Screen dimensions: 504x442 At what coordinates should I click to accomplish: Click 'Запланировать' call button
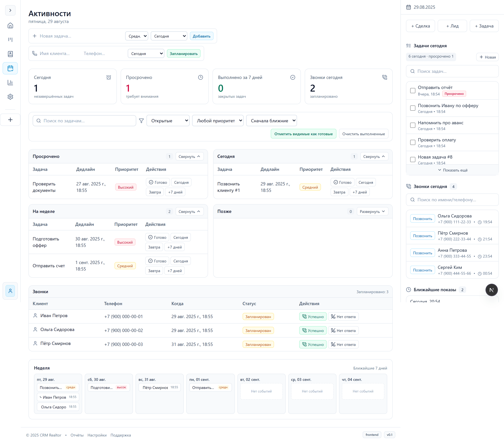183,54
